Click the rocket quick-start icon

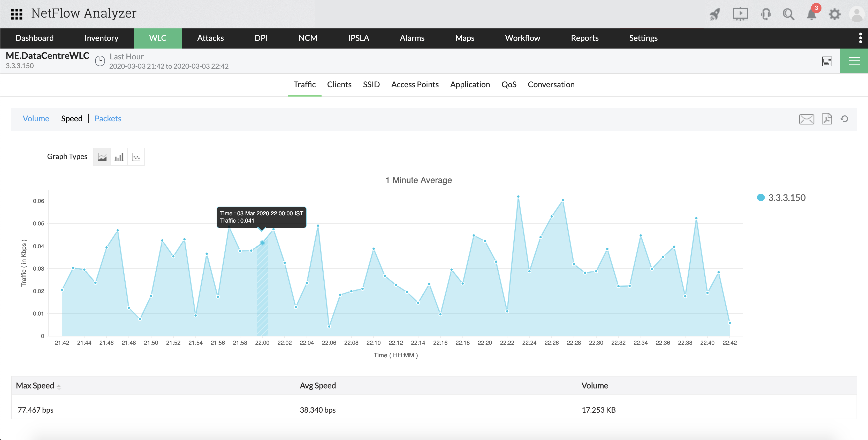[715, 14]
